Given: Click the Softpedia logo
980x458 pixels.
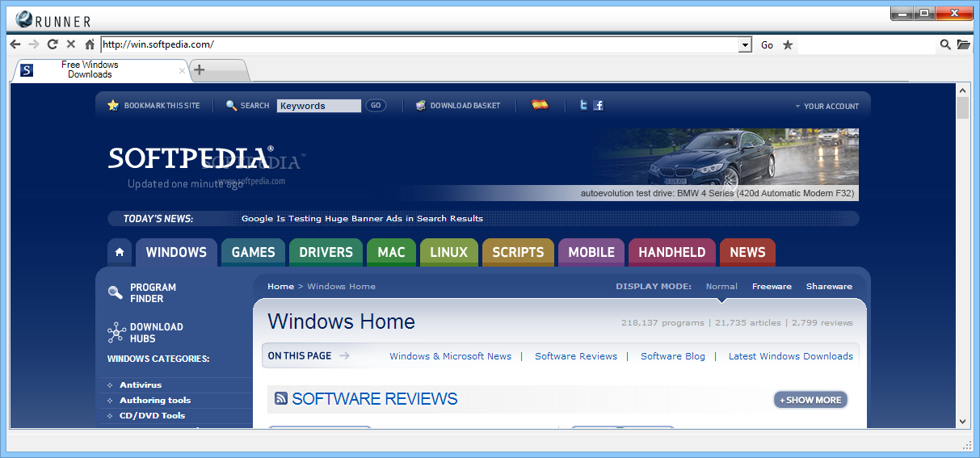Looking at the screenshot, I should (190, 158).
